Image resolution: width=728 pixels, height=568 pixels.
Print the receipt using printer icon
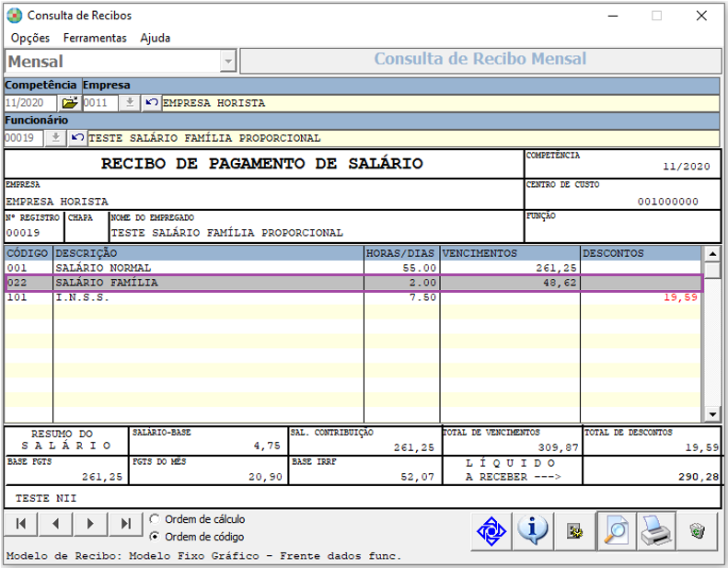[x=656, y=531]
